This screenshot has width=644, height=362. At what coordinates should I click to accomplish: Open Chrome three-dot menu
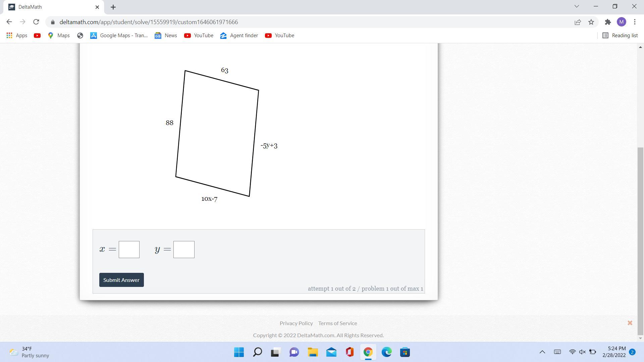point(635,22)
